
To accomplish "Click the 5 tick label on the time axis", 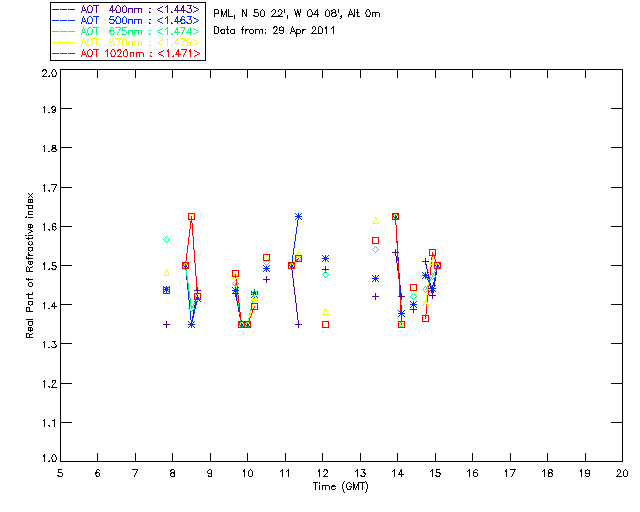I will tap(60, 473).
